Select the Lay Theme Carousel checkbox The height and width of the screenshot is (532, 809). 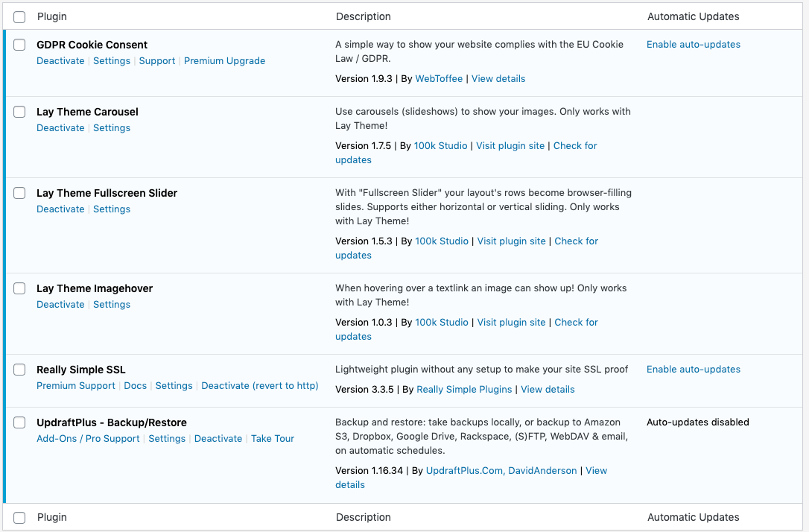point(19,112)
